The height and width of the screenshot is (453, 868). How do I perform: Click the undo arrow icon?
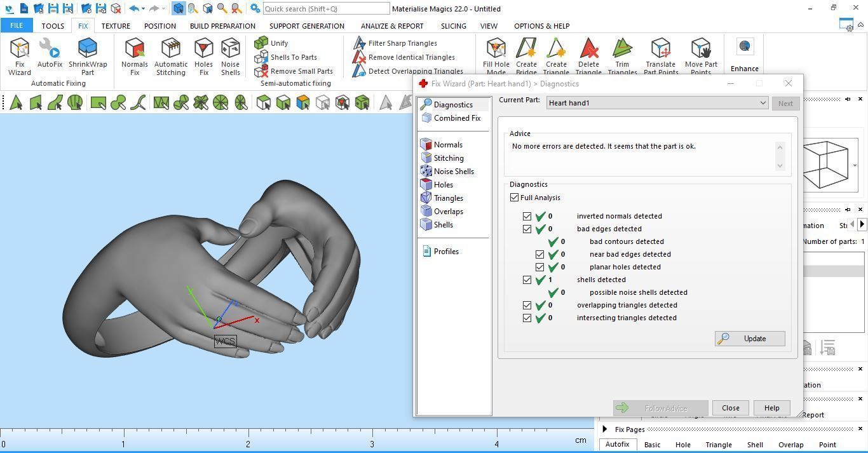(133, 8)
